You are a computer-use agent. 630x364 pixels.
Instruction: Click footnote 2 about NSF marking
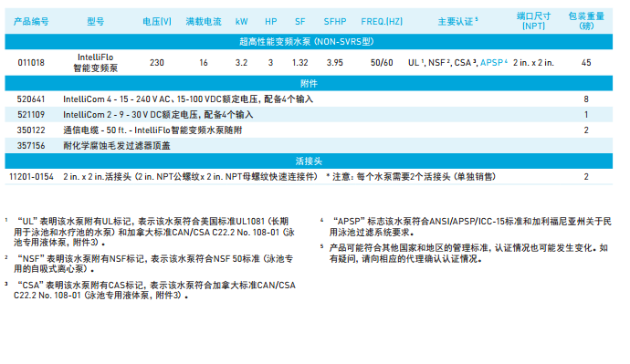pyautogui.click(x=149, y=264)
